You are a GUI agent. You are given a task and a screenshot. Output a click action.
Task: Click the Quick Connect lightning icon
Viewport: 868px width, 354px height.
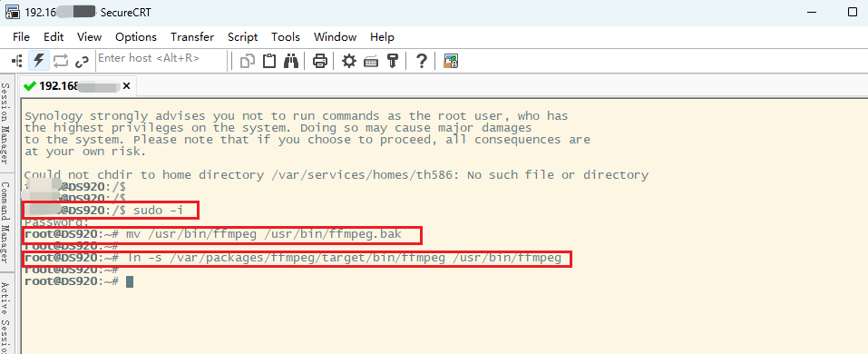(38, 60)
